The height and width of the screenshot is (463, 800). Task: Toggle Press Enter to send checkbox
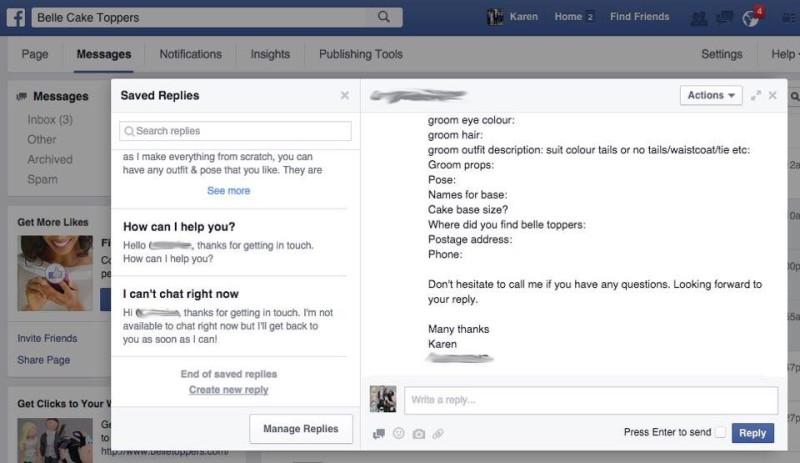tap(720, 432)
